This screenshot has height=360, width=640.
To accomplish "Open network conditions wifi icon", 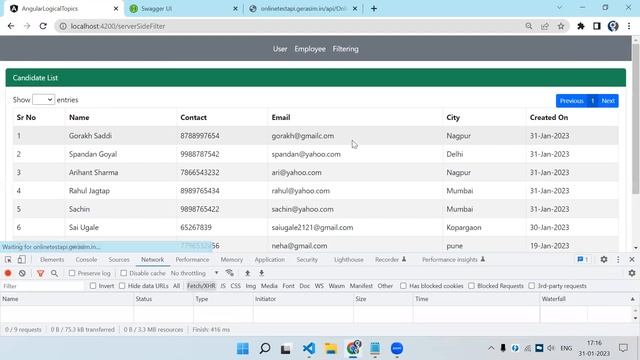I will click(230, 273).
